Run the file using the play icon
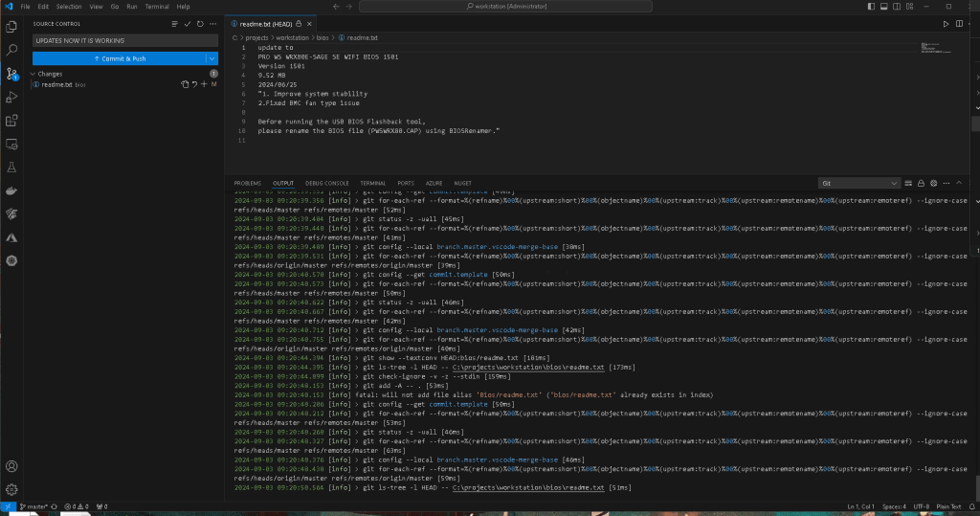The width and height of the screenshot is (980, 516). pos(946,24)
